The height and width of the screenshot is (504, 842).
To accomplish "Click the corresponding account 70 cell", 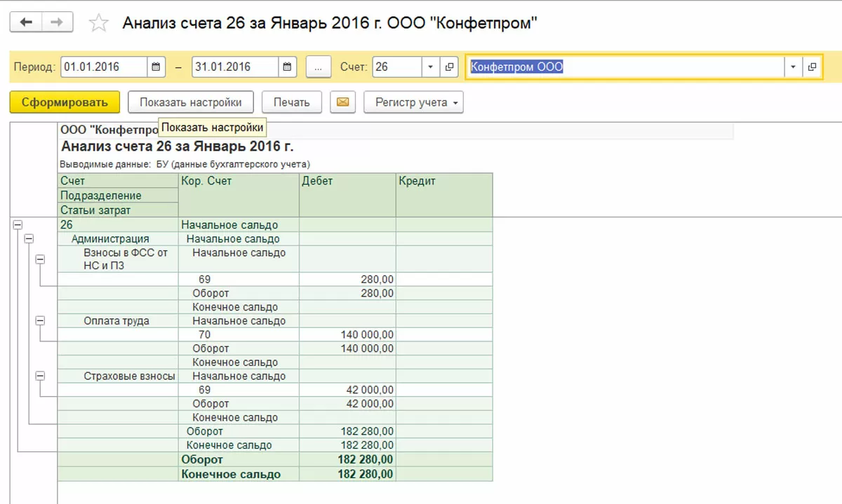I will pos(239,335).
